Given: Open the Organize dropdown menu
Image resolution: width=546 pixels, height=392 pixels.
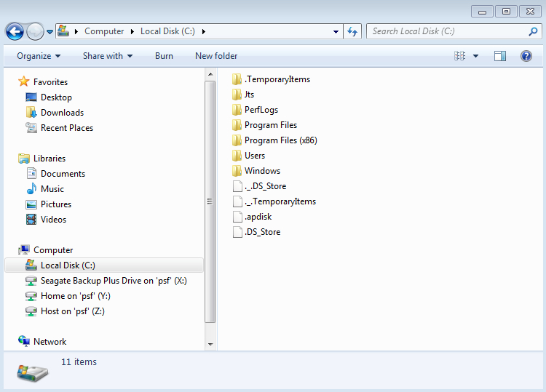Looking at the screenshot, I should (x=39, y=56).
